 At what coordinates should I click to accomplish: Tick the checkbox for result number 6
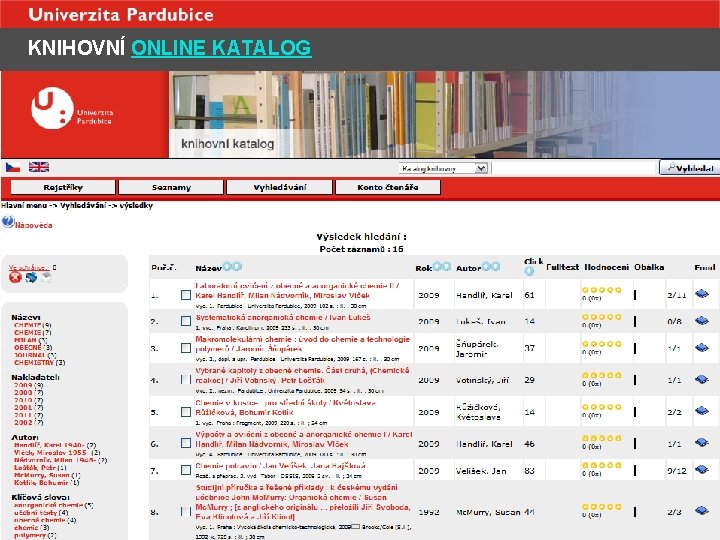186,443
